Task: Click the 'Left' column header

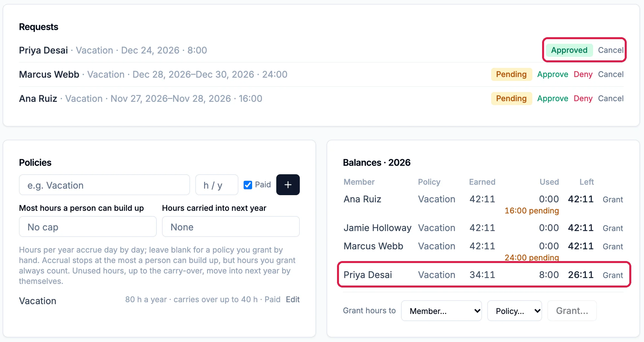Action: pyautogui.click(x=587, y=182)
